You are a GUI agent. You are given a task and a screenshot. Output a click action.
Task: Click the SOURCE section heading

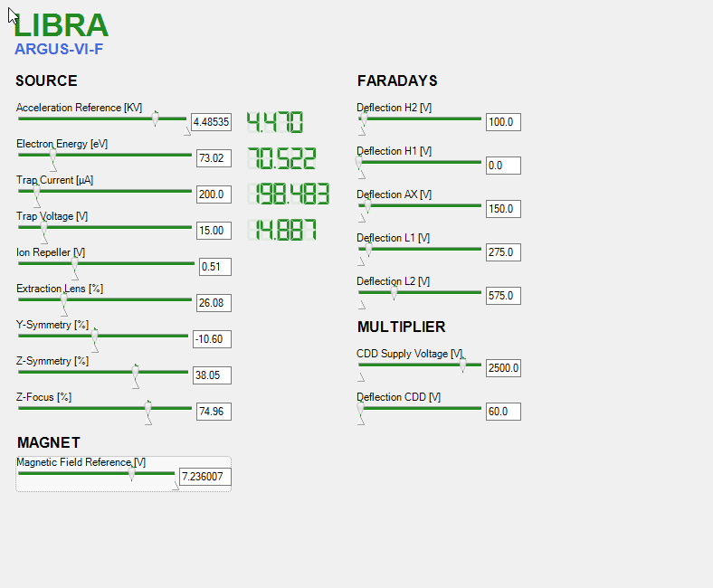point(46,81)
